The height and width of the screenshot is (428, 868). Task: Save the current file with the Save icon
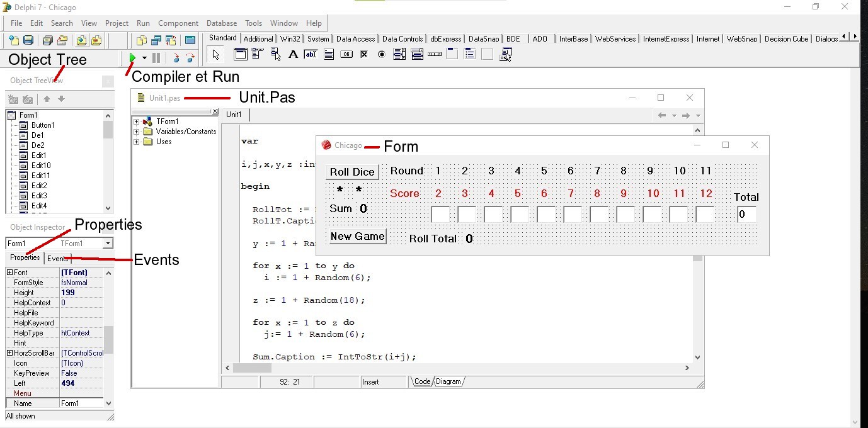28,40
